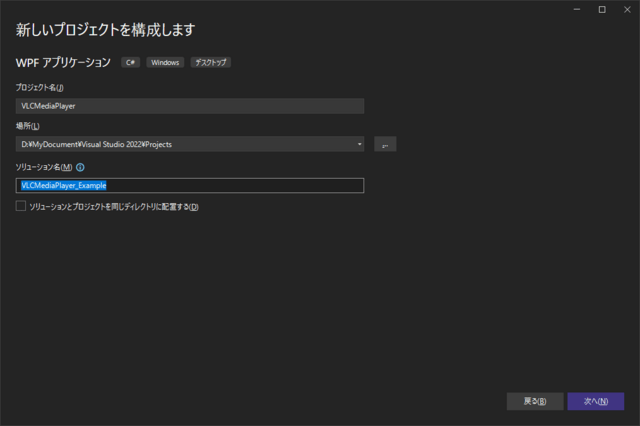
Task: Click the ソリューション名(M) label
Action: [x=44, y=167]
